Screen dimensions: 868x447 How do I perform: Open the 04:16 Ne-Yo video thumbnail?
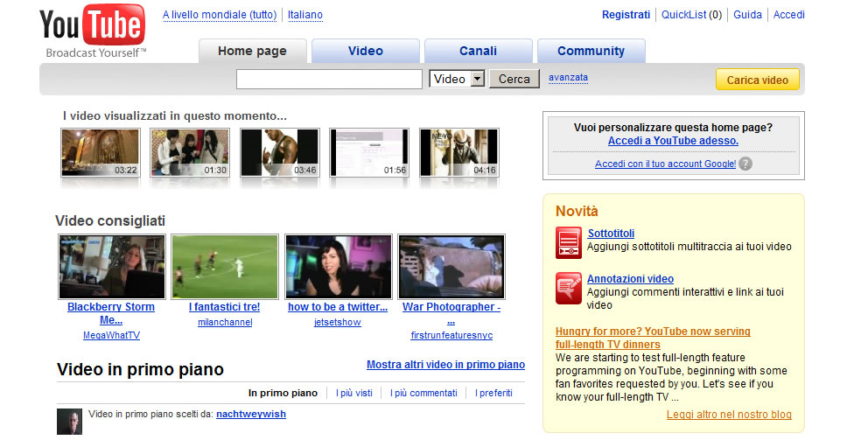458,153
